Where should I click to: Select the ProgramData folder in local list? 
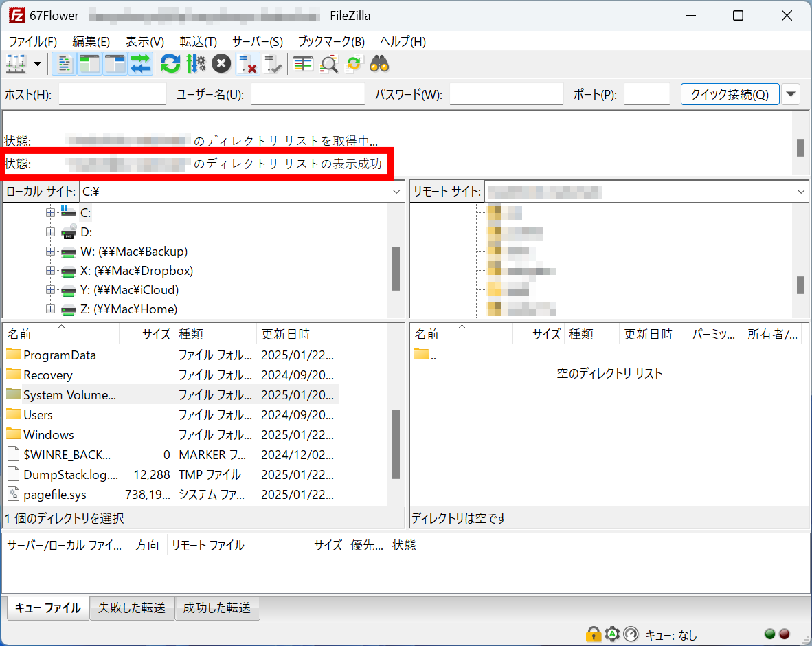pyautogui.click(x=172, y=355)
